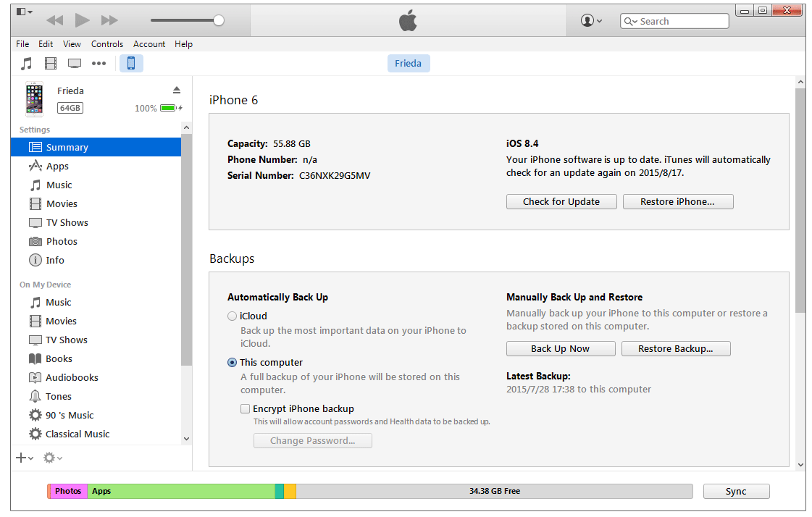Eject the Frieda iPhone

pyautogui.click(x=177, y=90)
